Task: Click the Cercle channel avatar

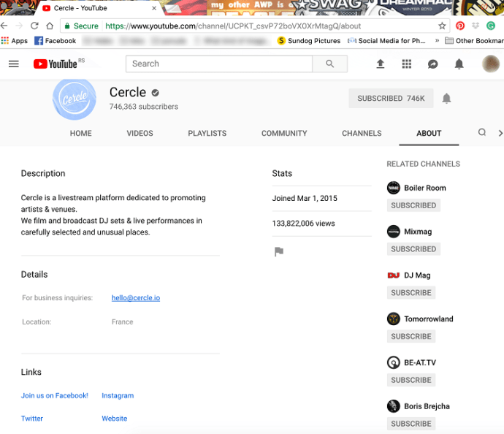Action: click(75, 99)
